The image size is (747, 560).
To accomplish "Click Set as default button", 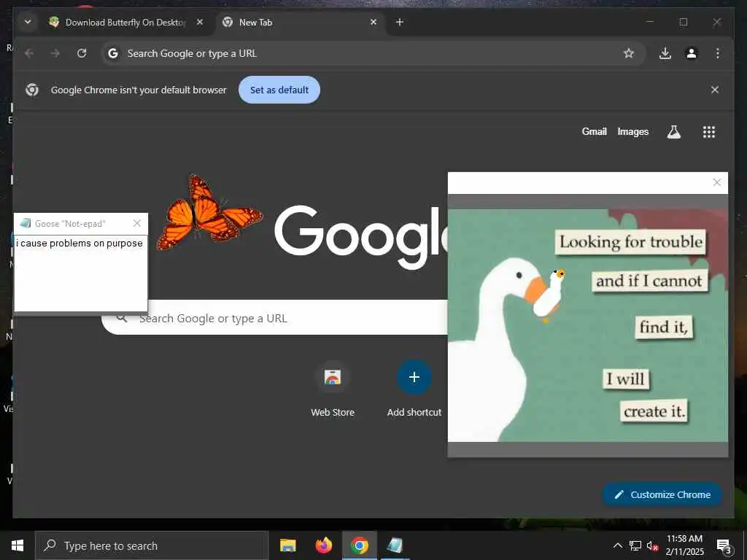I will coord(279,90).
